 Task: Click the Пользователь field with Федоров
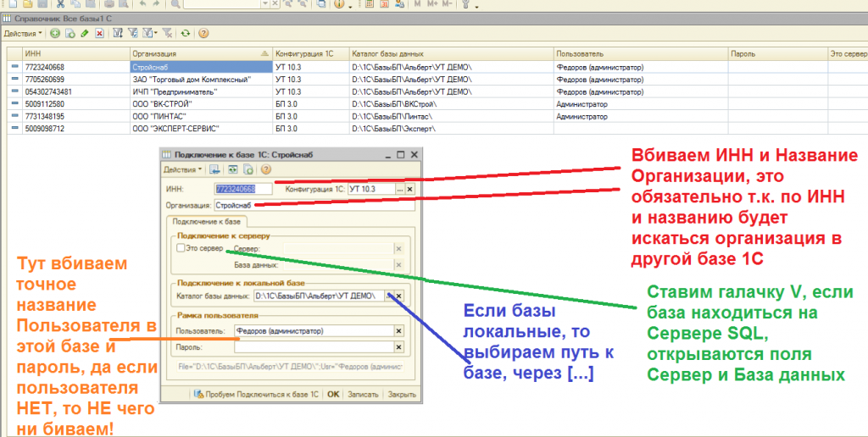coord(314,331)
